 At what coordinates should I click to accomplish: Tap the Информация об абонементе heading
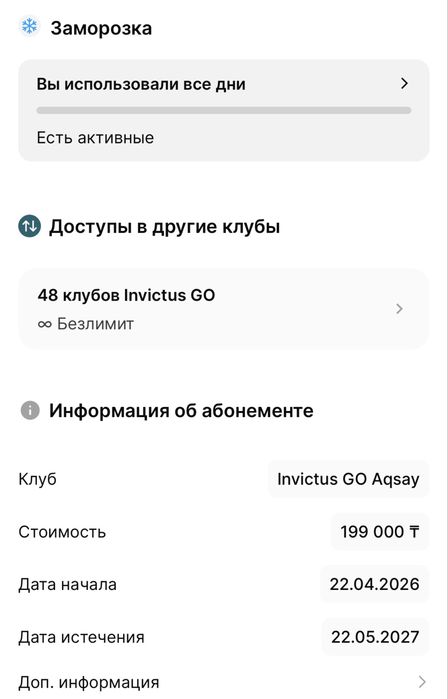coord(181,411)
